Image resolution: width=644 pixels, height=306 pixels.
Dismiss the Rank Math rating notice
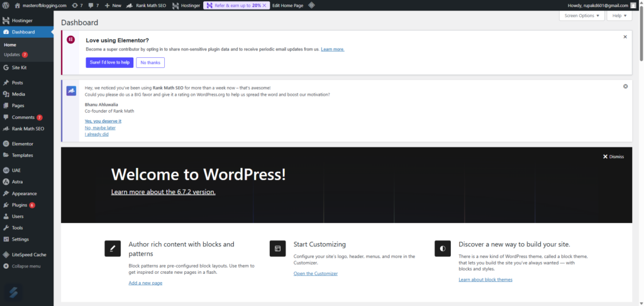626,86
